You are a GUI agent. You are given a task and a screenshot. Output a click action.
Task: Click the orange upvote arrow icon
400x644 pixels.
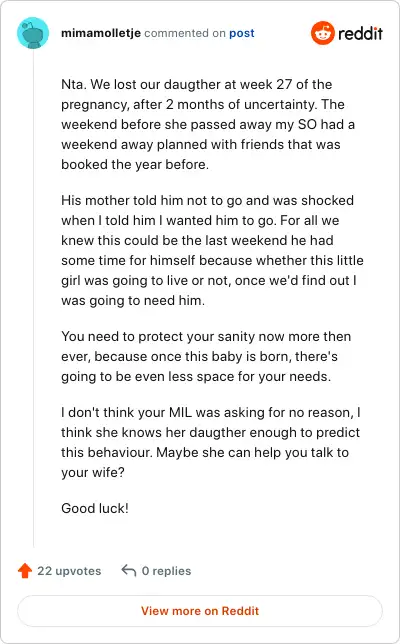point(25,570)
